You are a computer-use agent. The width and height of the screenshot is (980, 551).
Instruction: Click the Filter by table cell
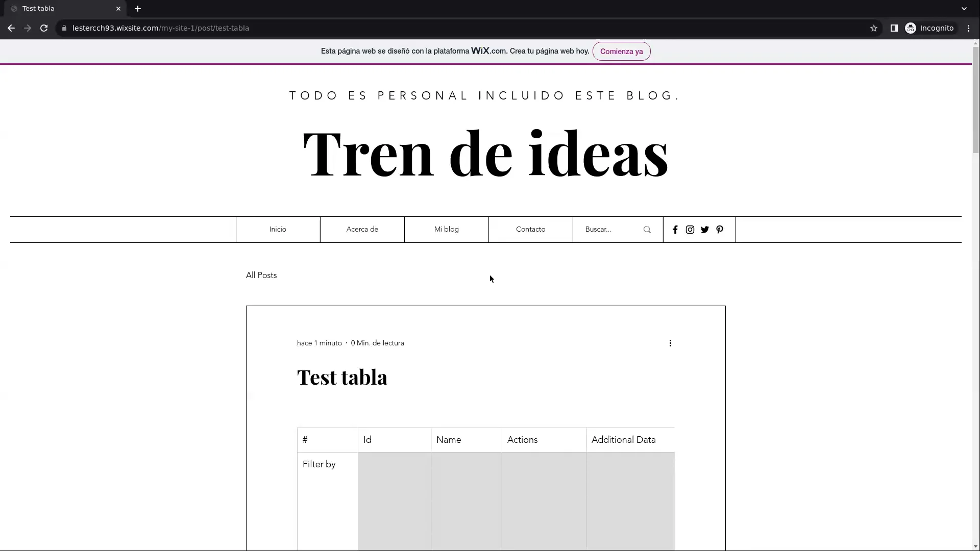(328, 501)
